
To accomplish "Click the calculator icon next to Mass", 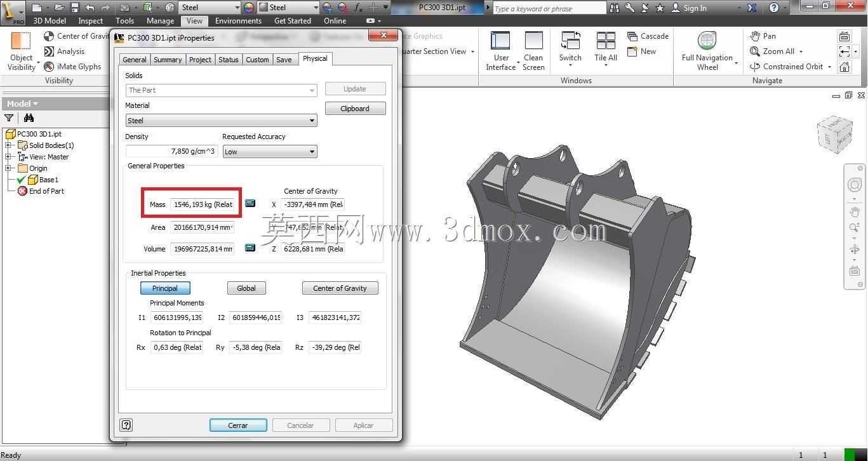I will coord(250,204).
